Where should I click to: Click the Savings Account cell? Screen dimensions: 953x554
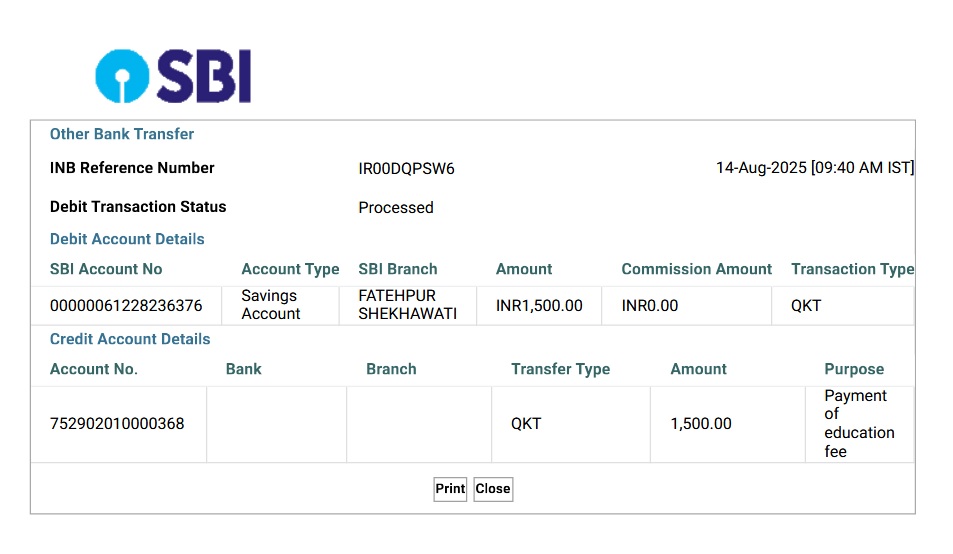[271, 305]
